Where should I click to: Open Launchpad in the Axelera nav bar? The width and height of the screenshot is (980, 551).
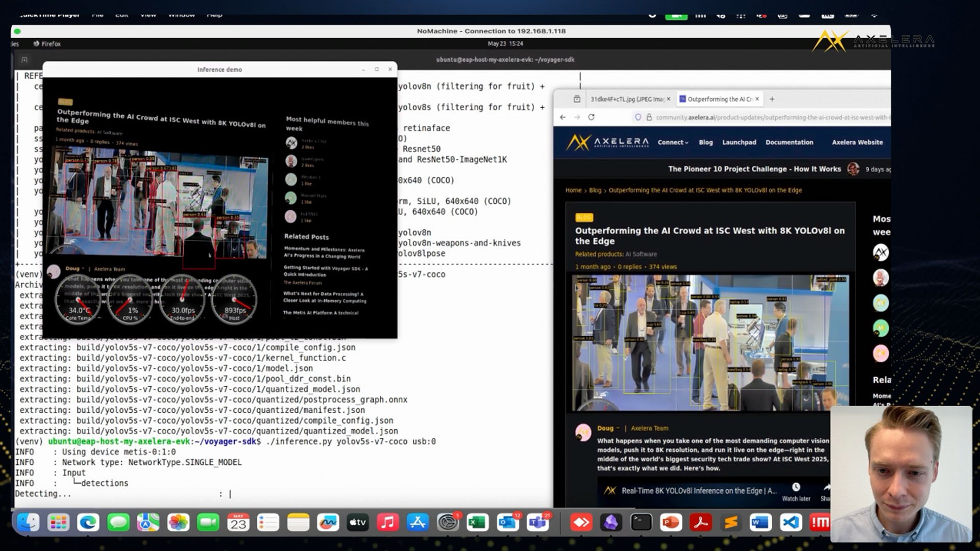tap(739, 142)
